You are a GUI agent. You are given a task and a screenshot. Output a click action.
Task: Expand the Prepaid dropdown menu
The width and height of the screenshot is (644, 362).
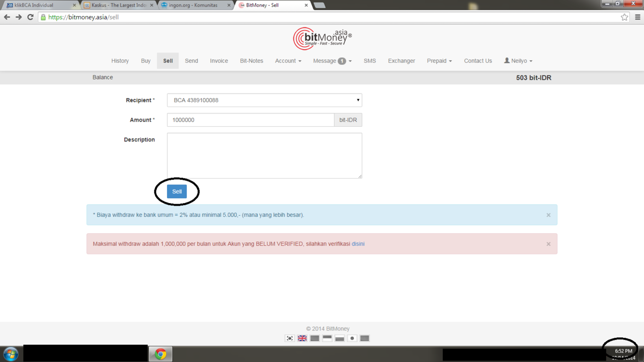coord(439,61)
